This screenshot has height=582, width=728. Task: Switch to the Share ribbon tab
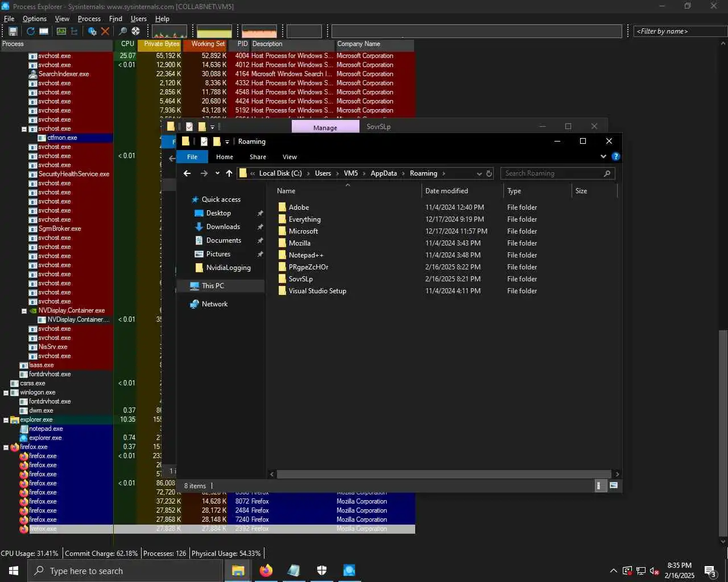click(258, 157)
